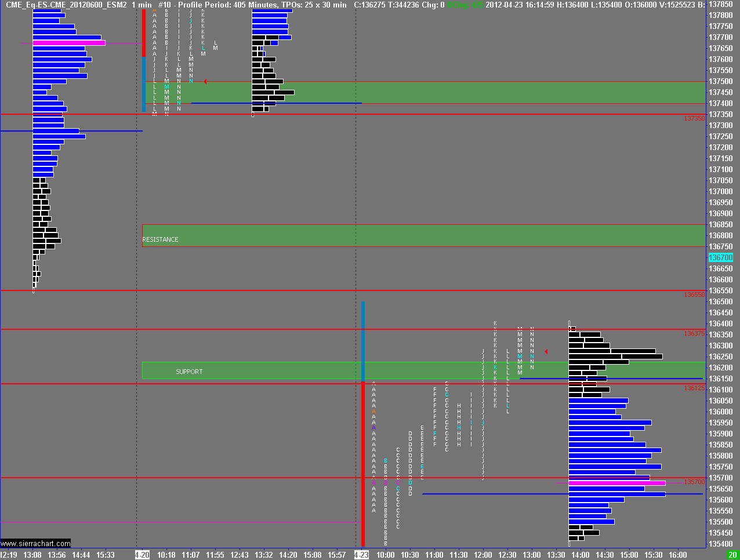Click the 'TPOs: 25 x 30 min' header text
The height and width of the screenshot is (560, 740).
(x=314, y=5)
